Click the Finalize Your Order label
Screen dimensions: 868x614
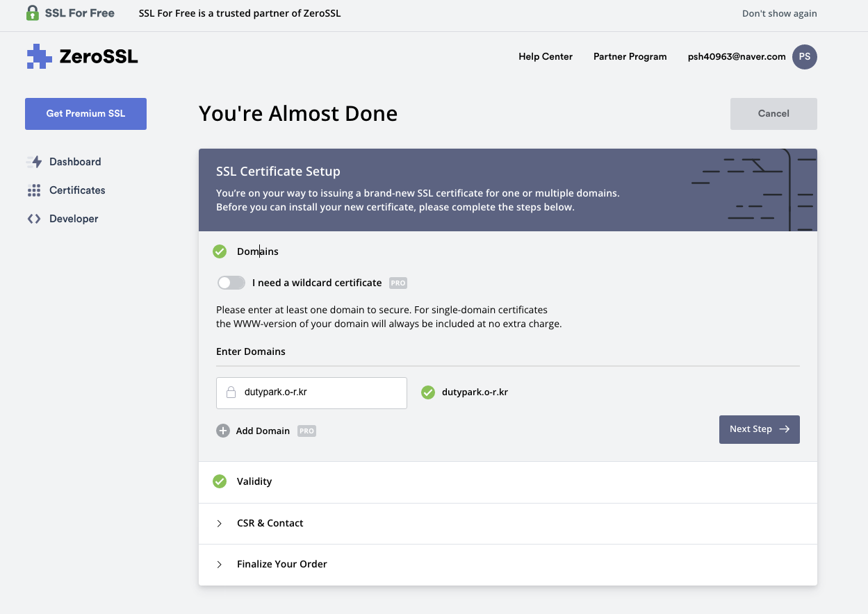[x=282, y=564]
